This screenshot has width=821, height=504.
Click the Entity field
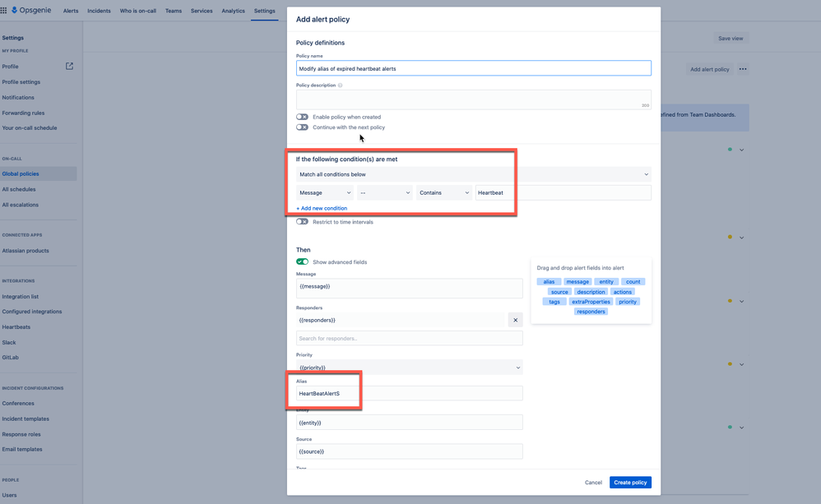coord(409,423)
